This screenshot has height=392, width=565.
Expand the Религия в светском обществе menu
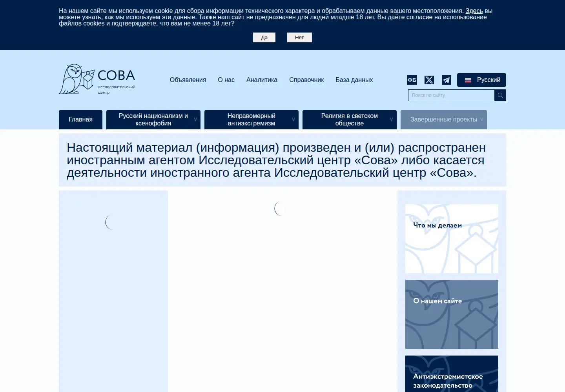click(350, 120)
